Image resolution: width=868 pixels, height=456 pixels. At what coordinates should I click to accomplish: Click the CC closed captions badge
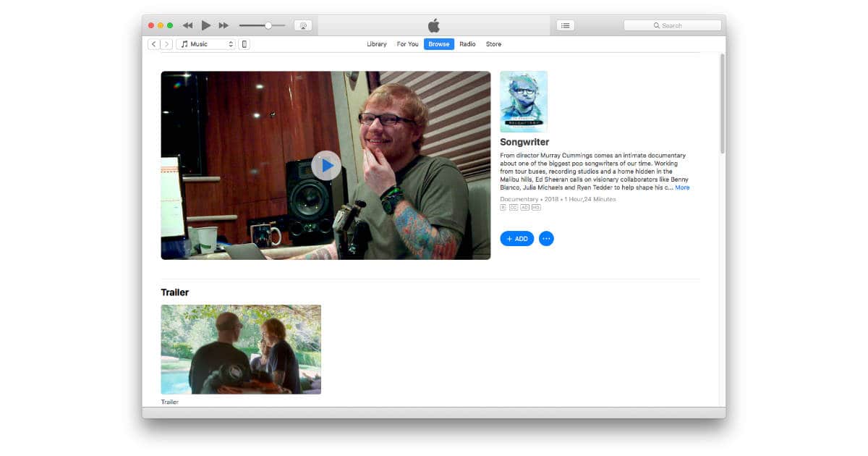point(514,208)
